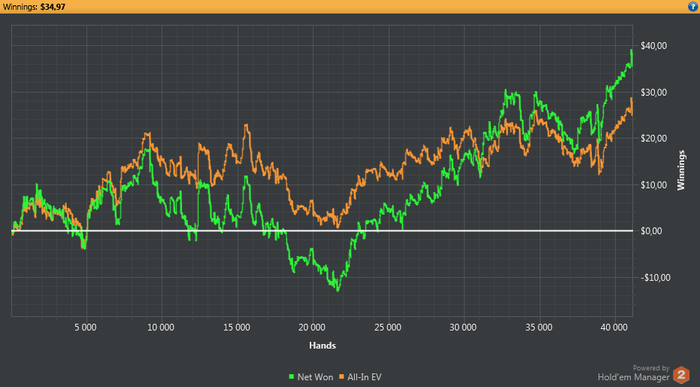Click the orange All-In EV color square
This screenshot has width=700, height=387.
(342, 377)
